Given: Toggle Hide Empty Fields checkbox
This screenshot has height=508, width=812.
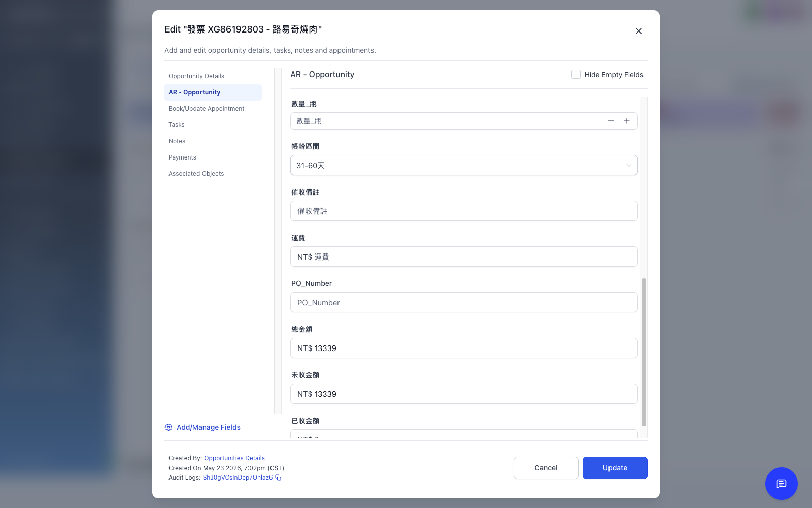Looking at the screenshot, I should pos(576,74).
